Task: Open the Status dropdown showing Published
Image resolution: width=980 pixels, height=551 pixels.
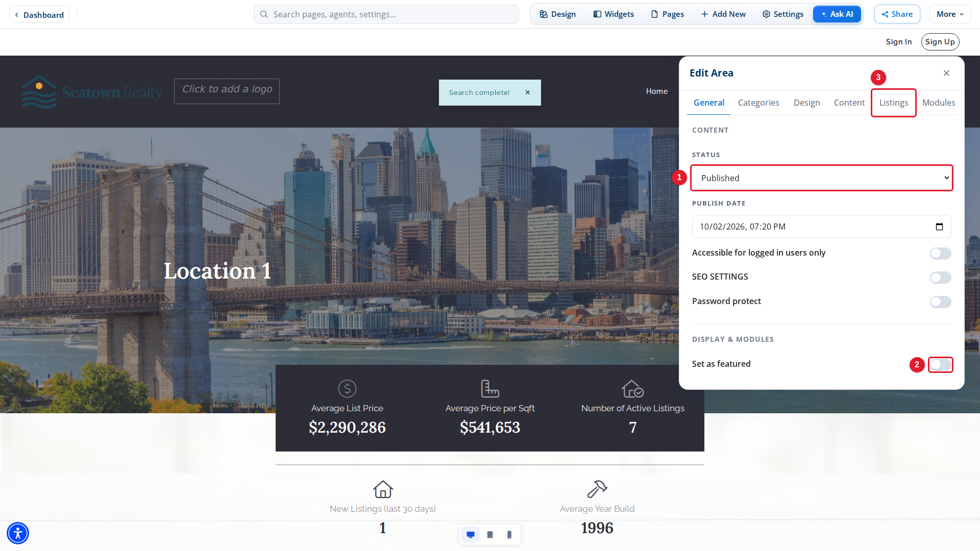Action: tap(822, 178)
